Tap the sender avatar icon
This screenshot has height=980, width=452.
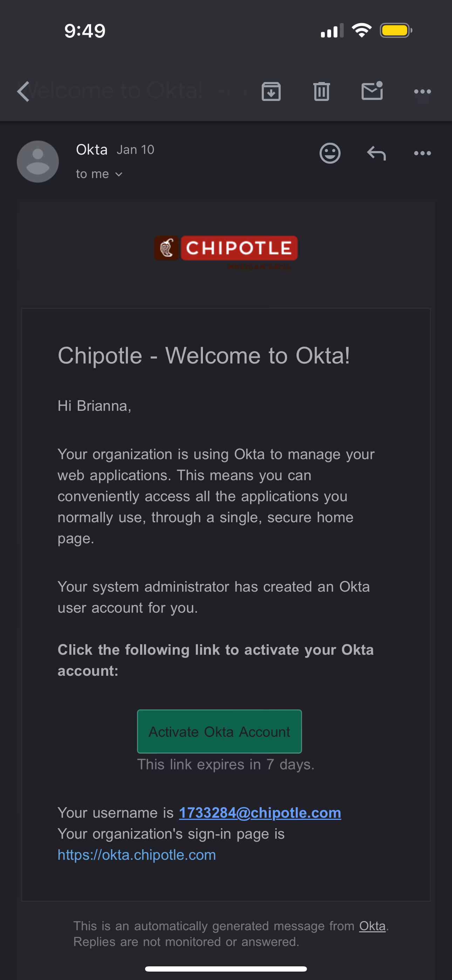tap(38, 162)
